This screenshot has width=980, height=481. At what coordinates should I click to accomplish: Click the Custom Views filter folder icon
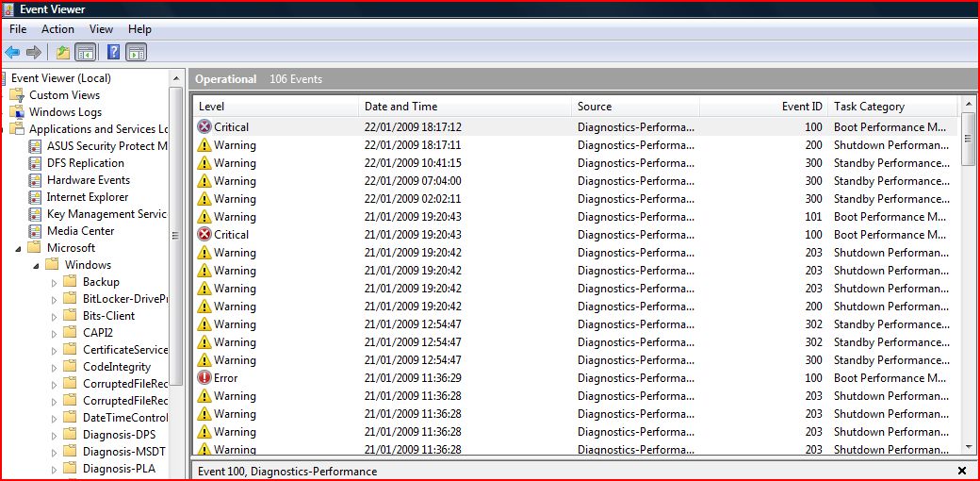pyautogui.click(x=18, y=95)
